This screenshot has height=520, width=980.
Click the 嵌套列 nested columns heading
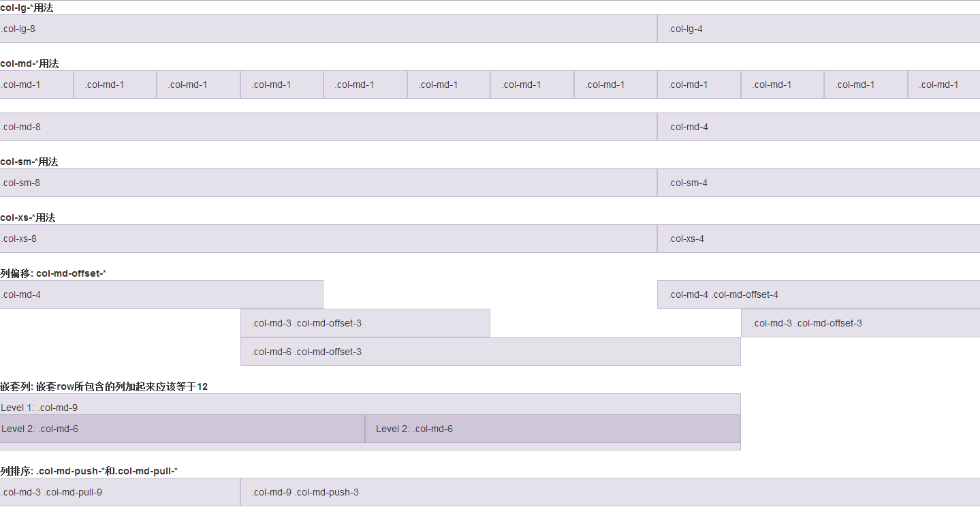click(x=104, y=386)
